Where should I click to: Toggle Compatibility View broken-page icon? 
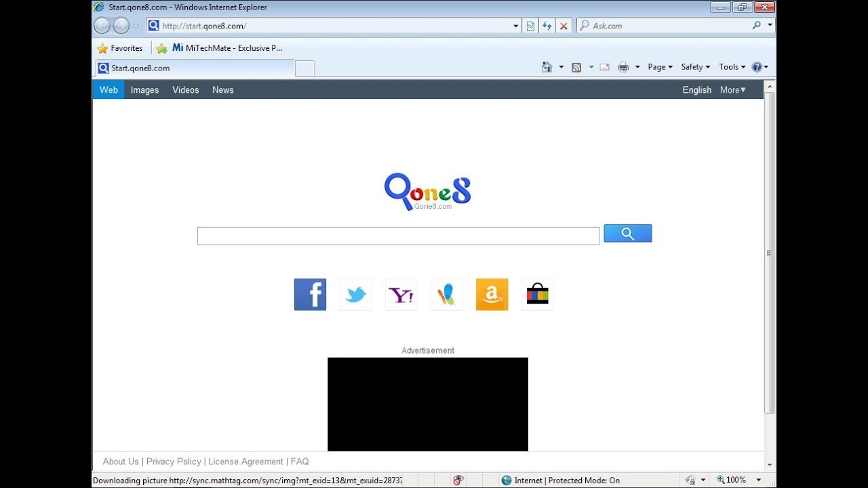coord(530,26)
